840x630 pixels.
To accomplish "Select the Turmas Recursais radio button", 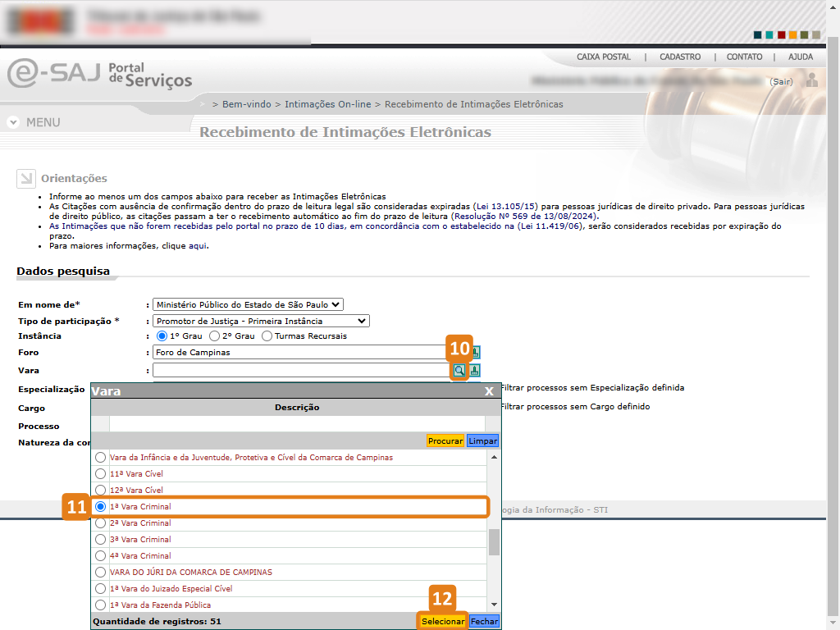I will pyautogui.click(x=267, y=336).
